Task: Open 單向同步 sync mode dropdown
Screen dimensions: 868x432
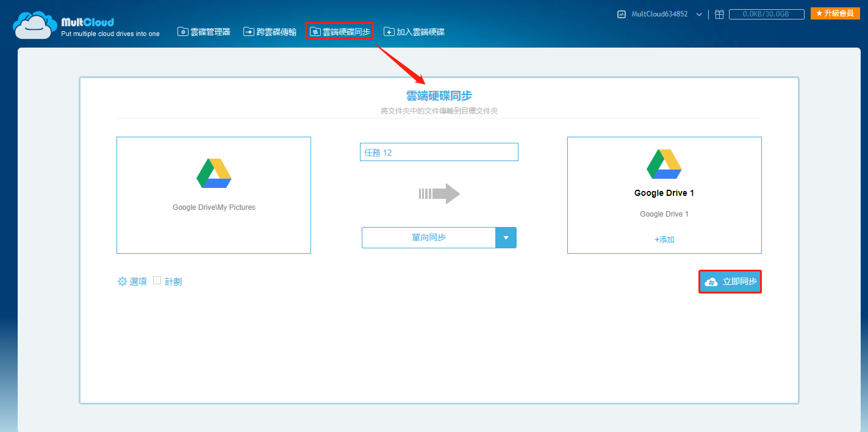Action: coord(439,237)
